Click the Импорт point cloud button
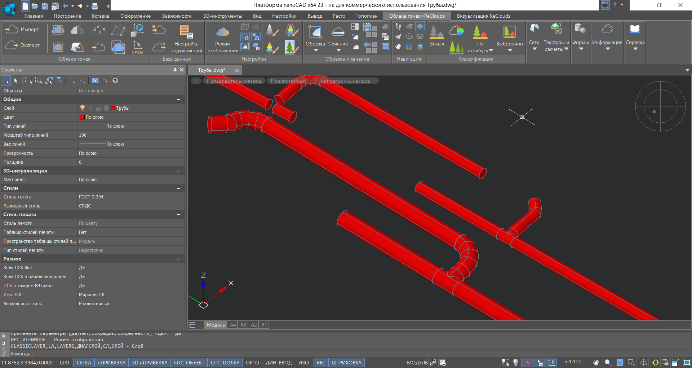Screen dimensions: 692x368 [x=22, y=30]
